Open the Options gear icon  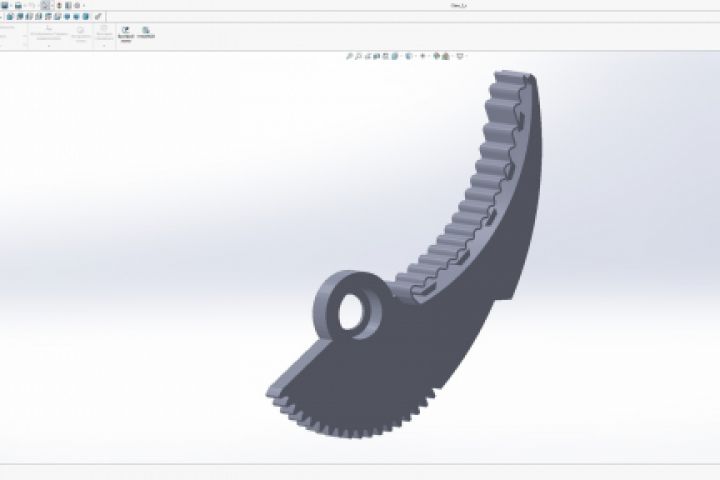click(77, 6)
